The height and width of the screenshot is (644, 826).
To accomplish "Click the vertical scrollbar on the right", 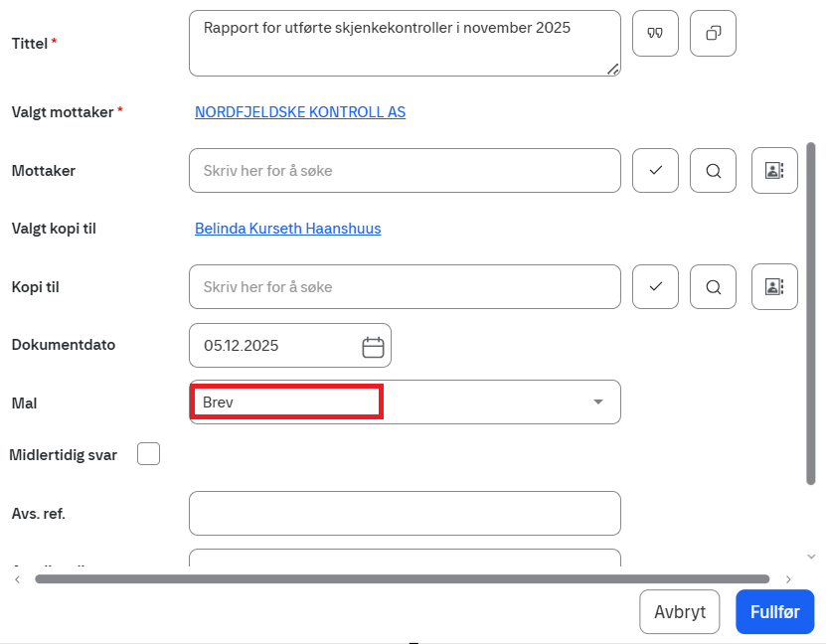I will tap(811, 313).
